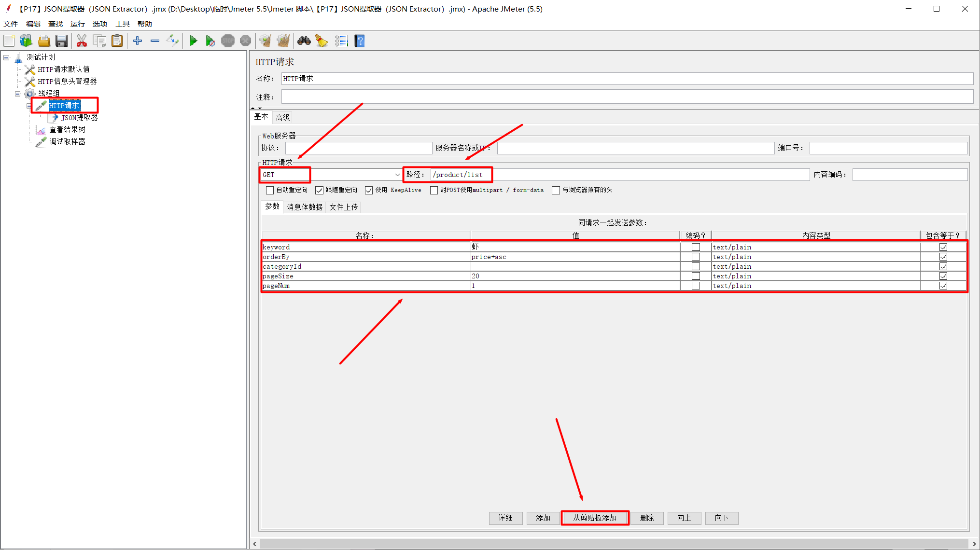Open the 选项 menu
The height and width of the screenshot is (550, 980).
(100, 24)
